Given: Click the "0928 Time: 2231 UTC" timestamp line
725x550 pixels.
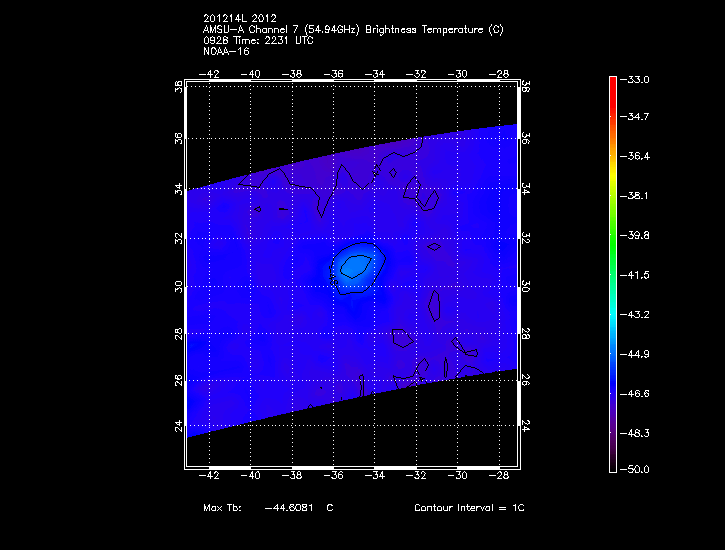Looking at the screenshot, I should click(260, 40).
